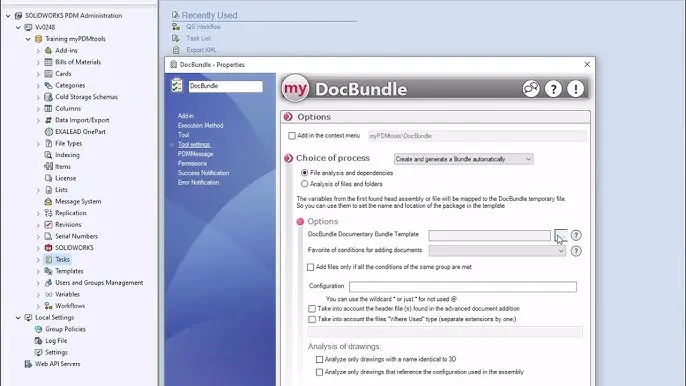Expand the Tasks tree node
686x386 pixels.
[38, 260]
